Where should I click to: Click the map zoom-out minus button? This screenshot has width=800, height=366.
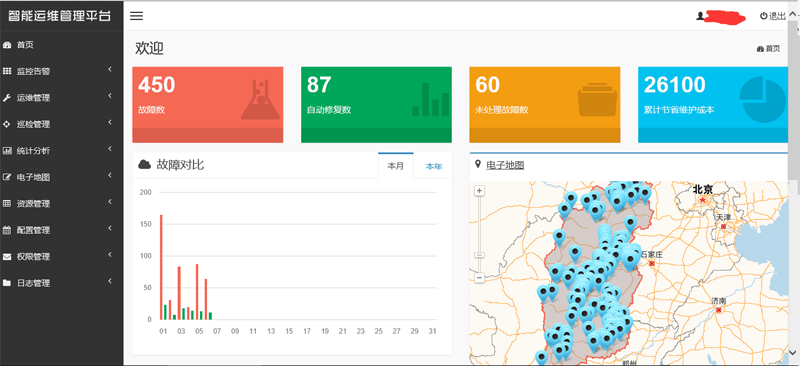pyautogui.click(x=479, y=278)
